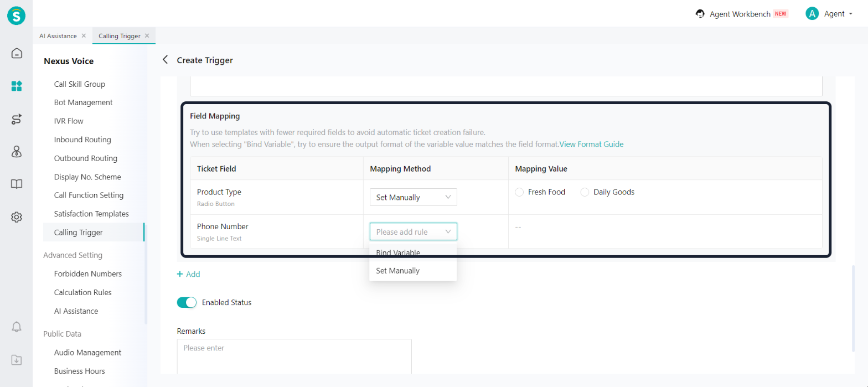Click the Add link below table
868x387 pixels.
coord(193,274)
